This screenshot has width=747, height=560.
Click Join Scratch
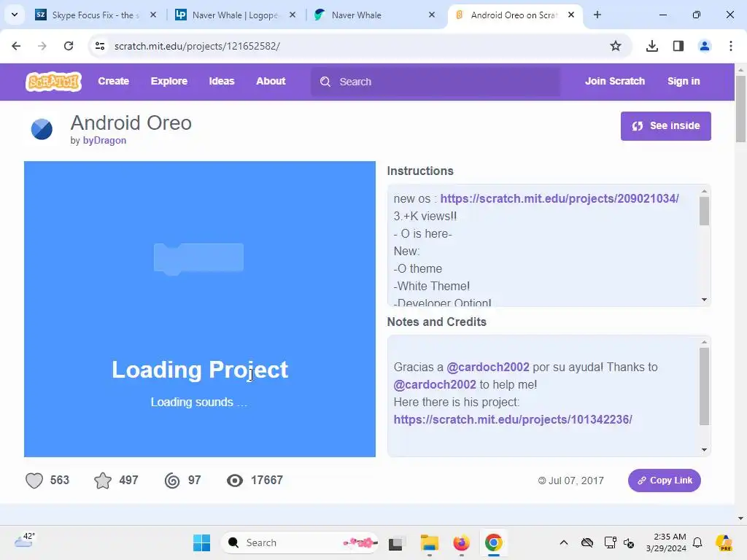pyautogui.click(x=614, y=82)
